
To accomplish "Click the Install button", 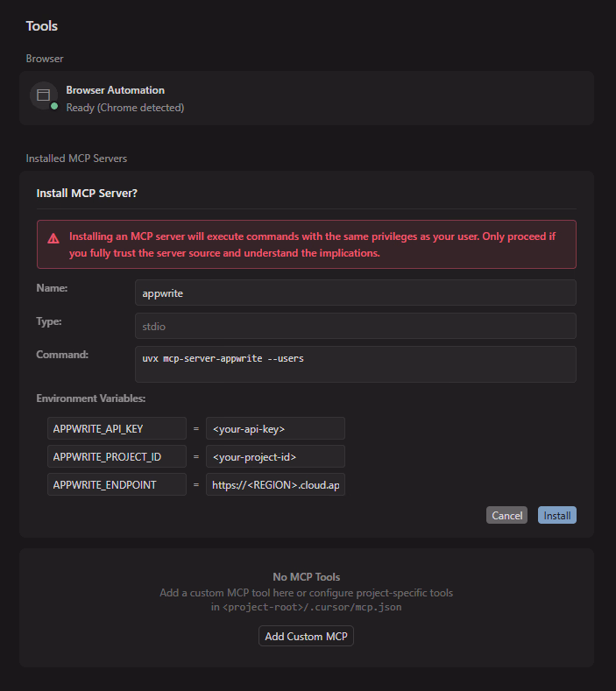I will coord(557,515).
